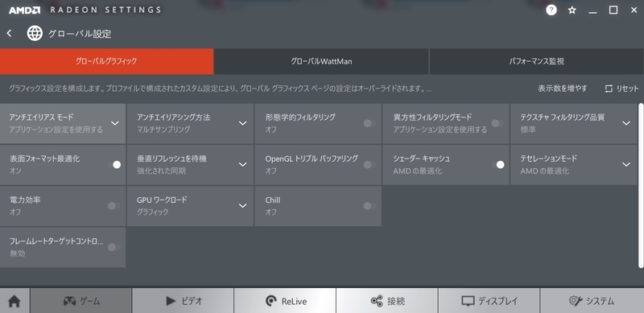Expand アンチエイリアシング方法 dropdown

tap(243, 123)
